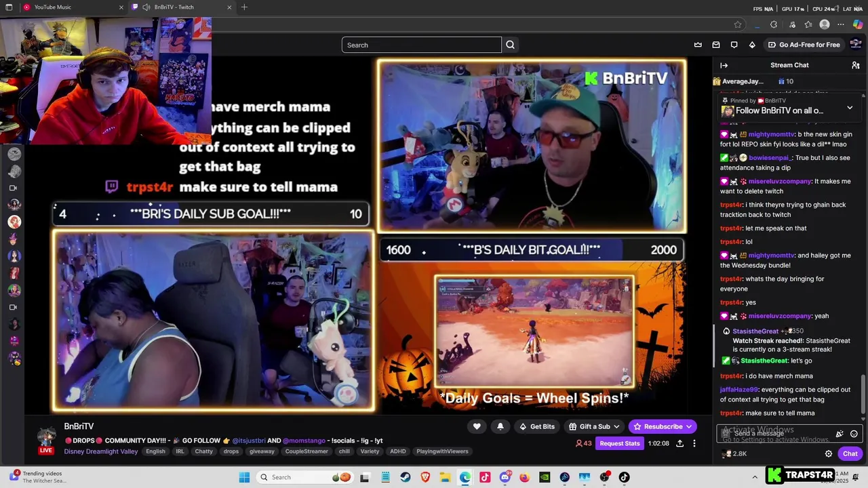
Task: Click the Bits cheer icon in chat box
Action: pos(840,434)
